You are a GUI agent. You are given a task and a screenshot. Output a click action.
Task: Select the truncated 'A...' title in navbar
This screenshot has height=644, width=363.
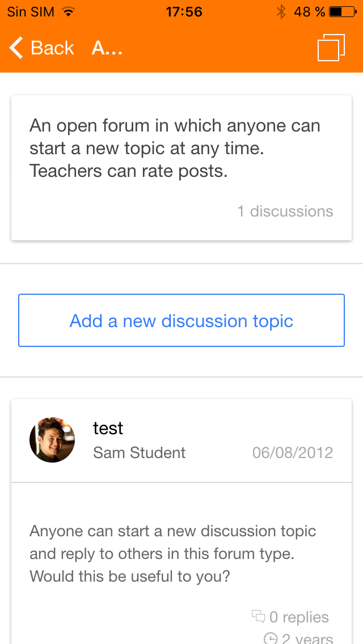click(107, 48)
